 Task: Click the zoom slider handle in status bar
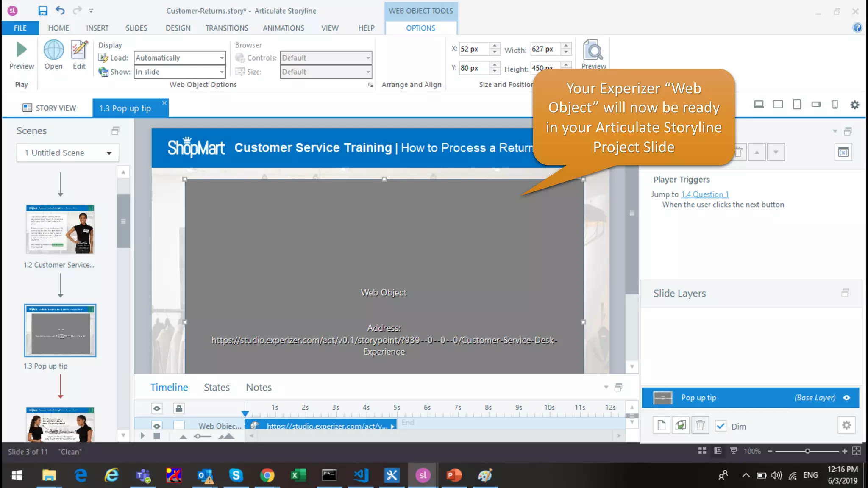click(807, 451)
